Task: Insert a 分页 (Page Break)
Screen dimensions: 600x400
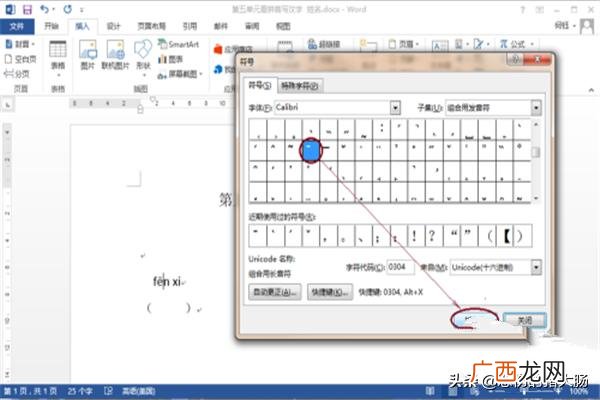Action: (x=16, y=73)
